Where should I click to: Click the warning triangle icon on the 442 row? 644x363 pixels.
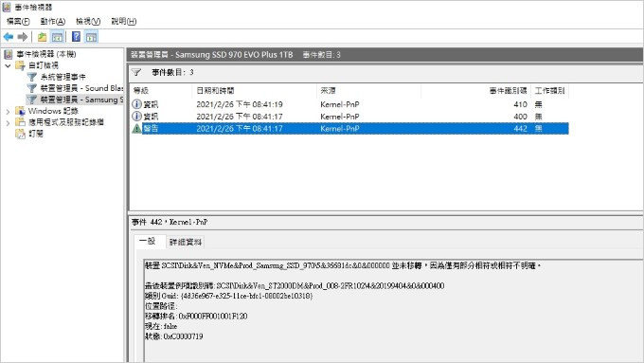pyautogui.click(x=136, y=129)
